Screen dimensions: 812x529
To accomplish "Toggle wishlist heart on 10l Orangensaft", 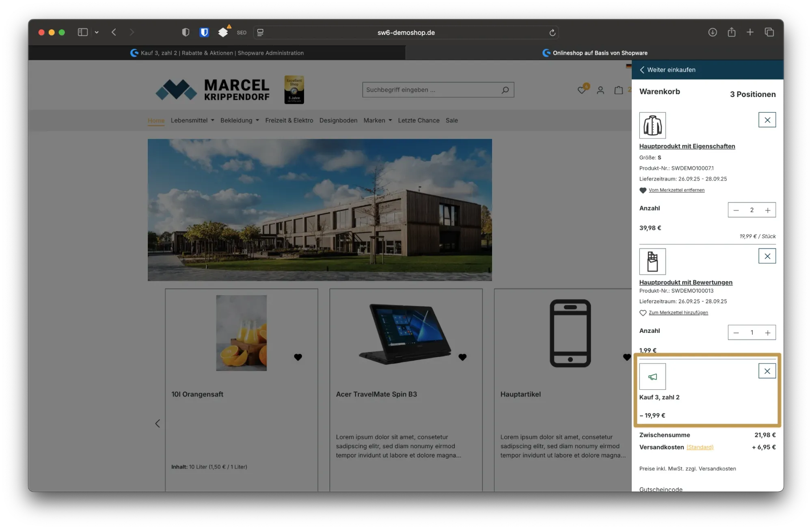I will 298,357.
